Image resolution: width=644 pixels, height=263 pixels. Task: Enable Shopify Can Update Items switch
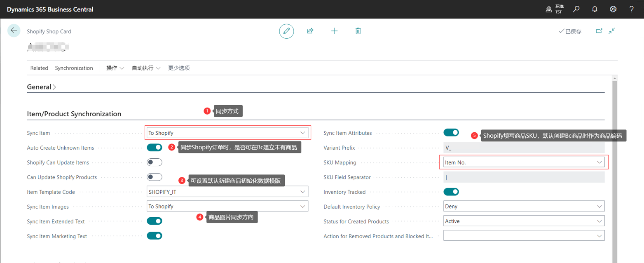click(x=155, y=162)
